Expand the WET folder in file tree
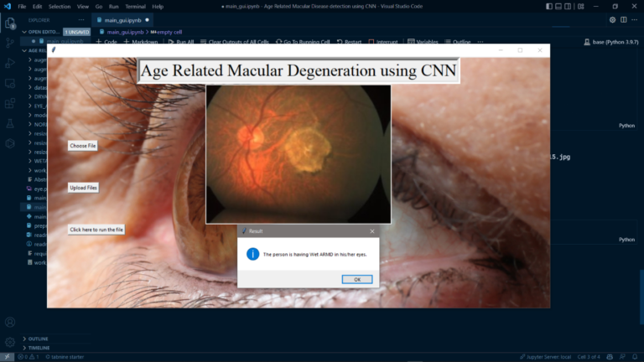 click(38, 161)
